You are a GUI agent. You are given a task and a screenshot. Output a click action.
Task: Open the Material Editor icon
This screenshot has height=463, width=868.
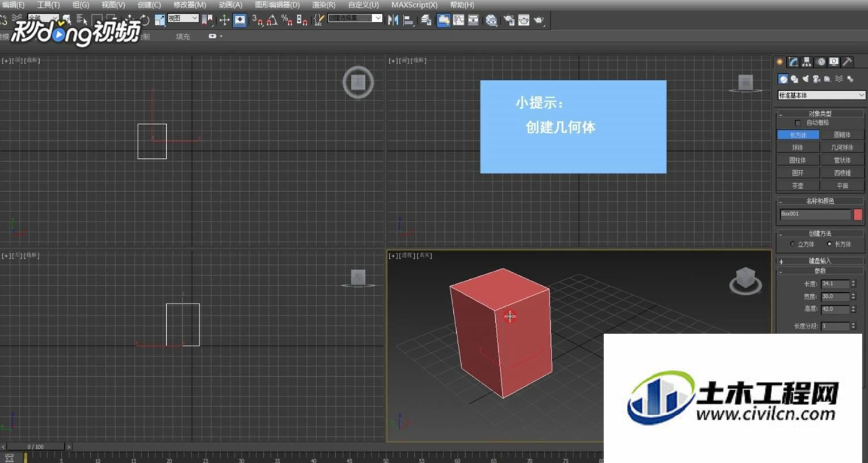(x=491, y=20)
